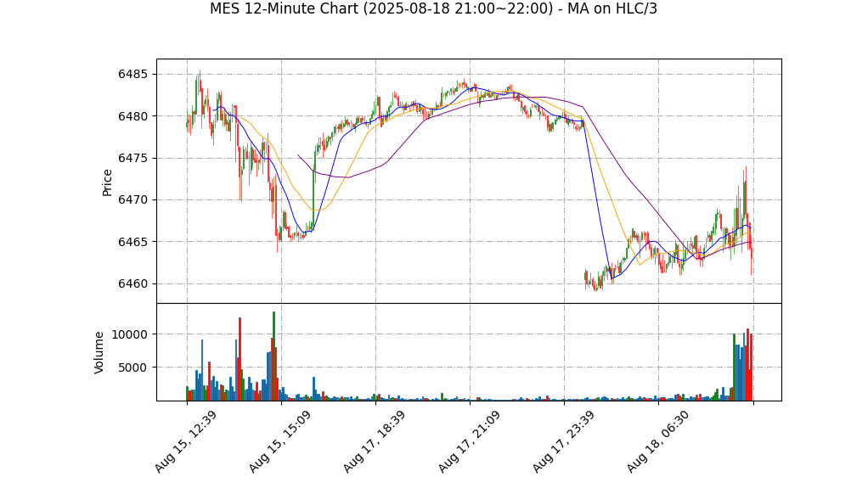868x488 pixels.
Task: Select the 6460 price axis label
Action: pos(132,283)
